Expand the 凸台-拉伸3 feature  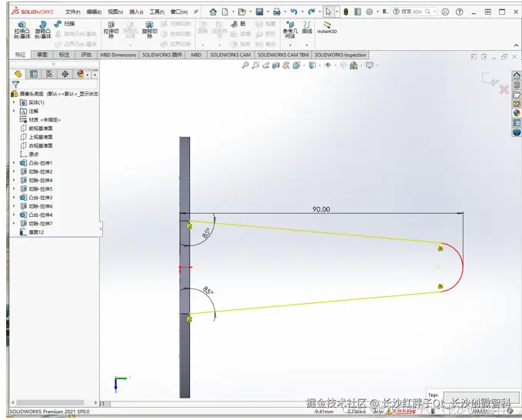(14, 198)
